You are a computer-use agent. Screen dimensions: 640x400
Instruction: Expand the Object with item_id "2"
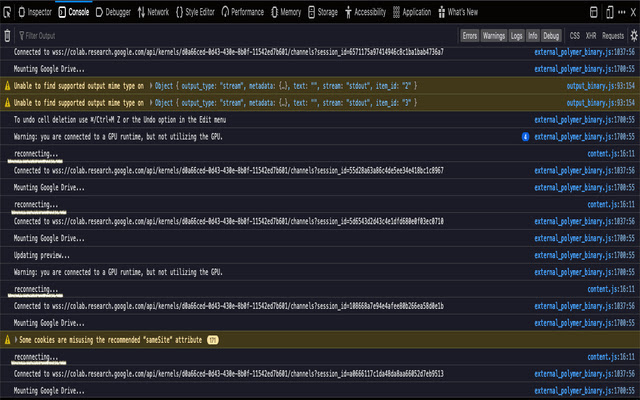pos(151,86)
